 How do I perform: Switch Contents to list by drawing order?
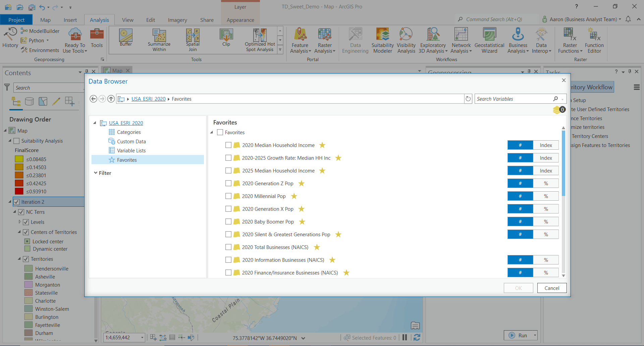tap(16, 101)
